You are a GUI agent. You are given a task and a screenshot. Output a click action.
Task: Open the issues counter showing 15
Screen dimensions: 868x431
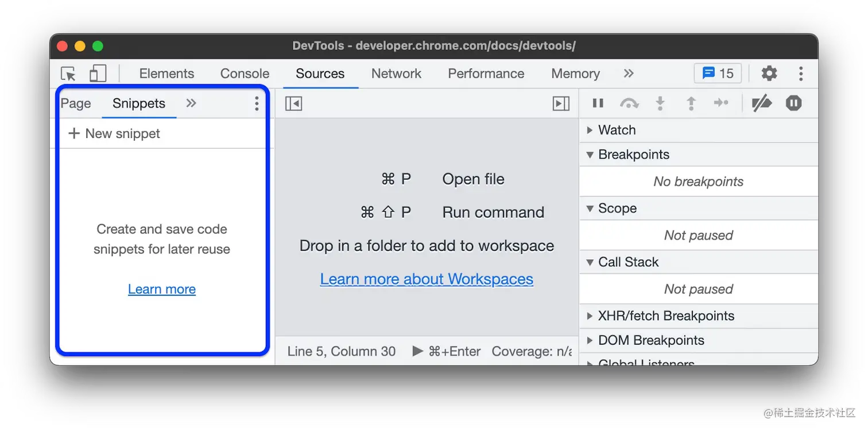click(718, 74)
